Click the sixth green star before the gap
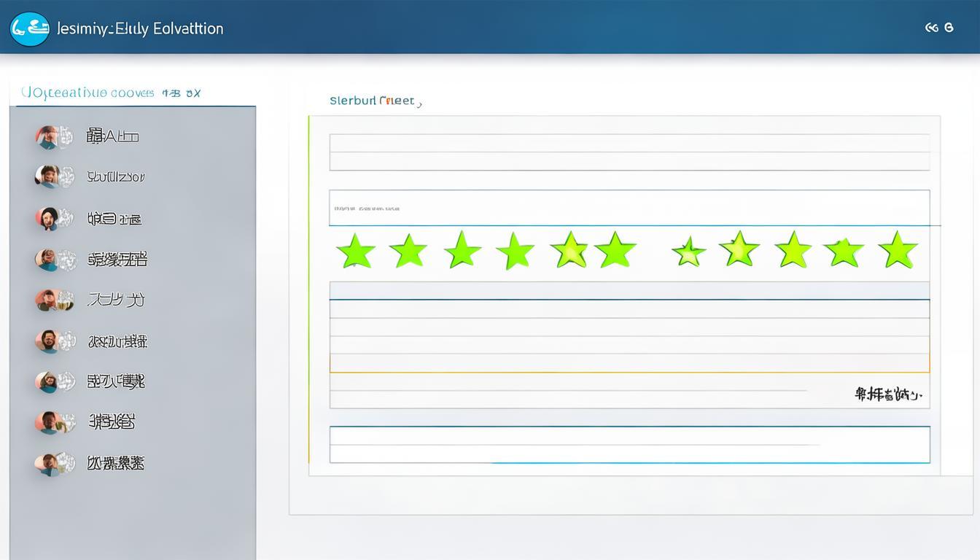 pyautogui.click(x=615, y=250)
